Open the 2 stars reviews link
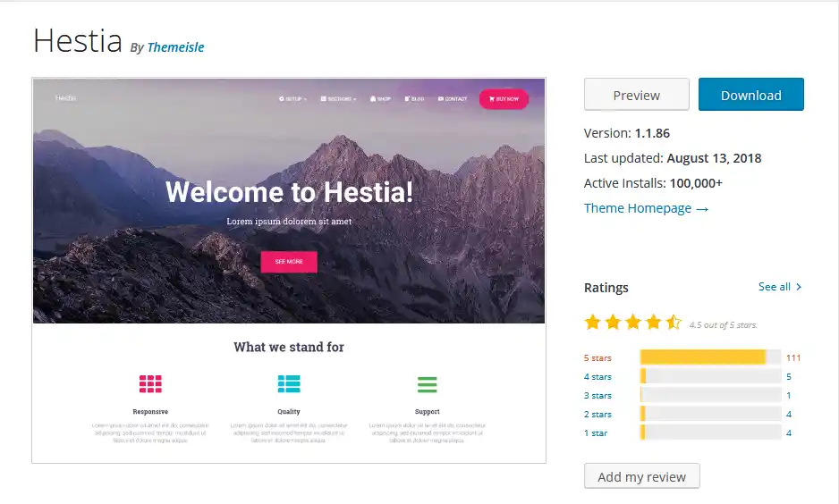Image resolution: width=839 pixels, height=504 pixels. [x=597, y=415]
